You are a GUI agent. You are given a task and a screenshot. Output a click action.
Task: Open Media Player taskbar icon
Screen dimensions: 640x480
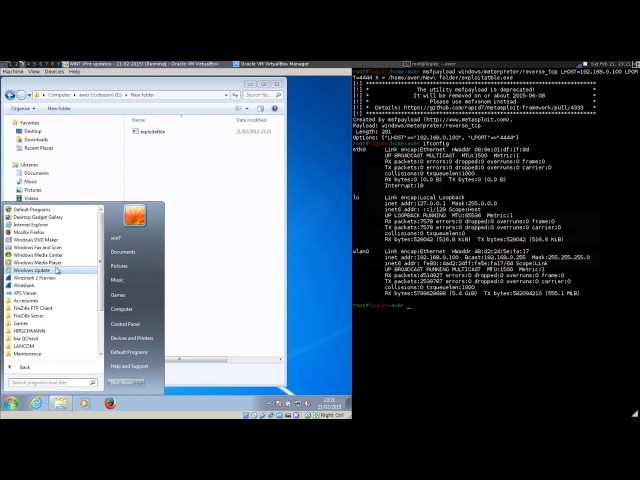click(x=84, y=403)
